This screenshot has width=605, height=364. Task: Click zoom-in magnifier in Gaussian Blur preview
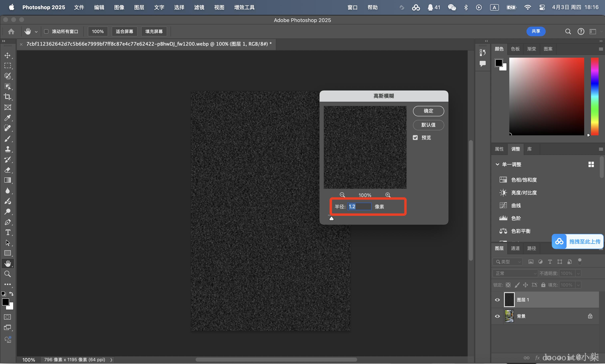pyautogui.click(x=388, y=195)
